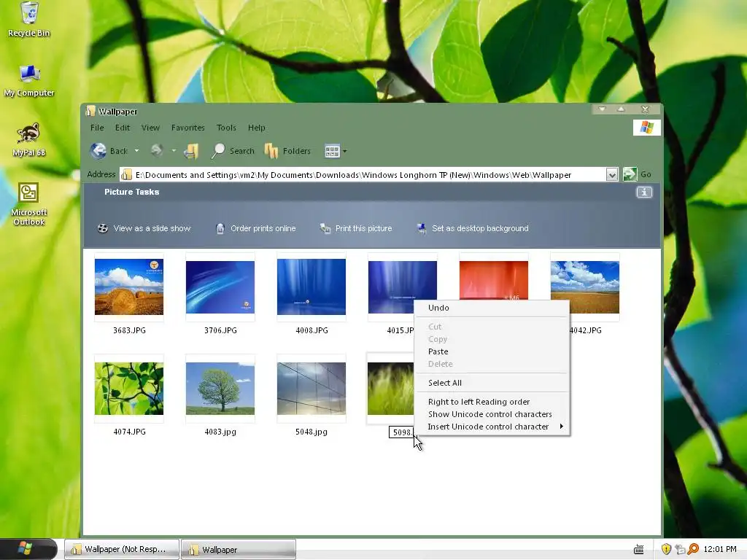The width and height of the screenshot is (747, 560).
Task: Click the Back arrow icon
Action: (98, 150)
